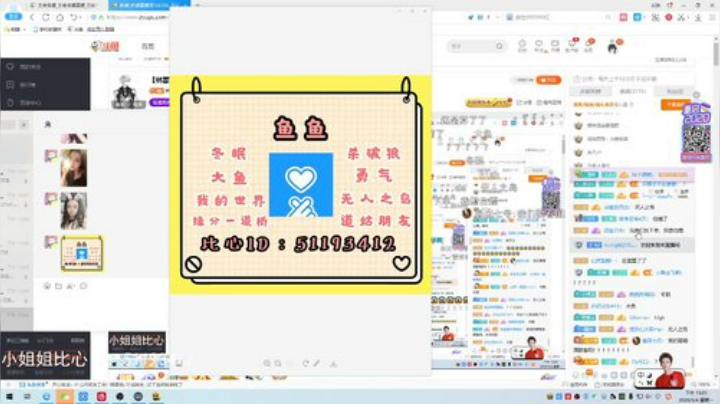Viewport: 720px width, 404px height.
Task: Click the first bookmarks bar item dropdown
Action: pos(16,29)
